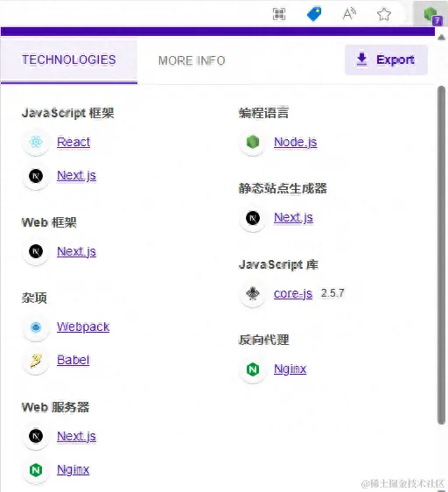Click the favorites star icon
The width and height of the screenshot is (448, 492).
pyautogui.click(x=384, y=14)
